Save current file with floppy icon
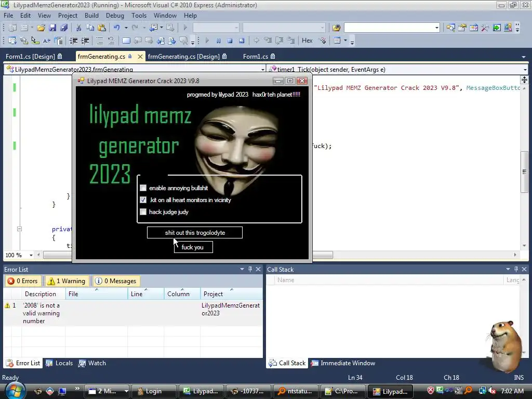 (x=52, y=28)
